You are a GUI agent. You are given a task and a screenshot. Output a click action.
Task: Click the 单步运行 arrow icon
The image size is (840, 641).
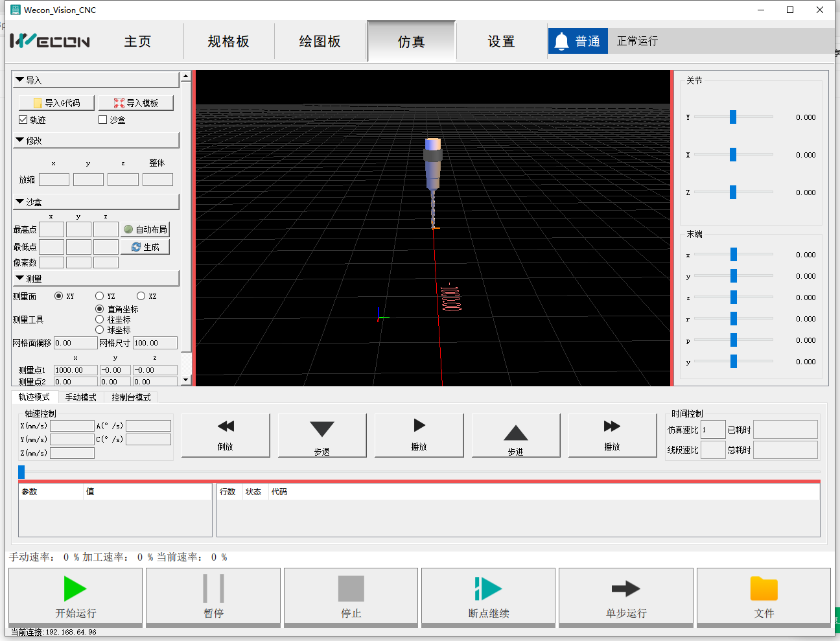click(x=625, y=589)
